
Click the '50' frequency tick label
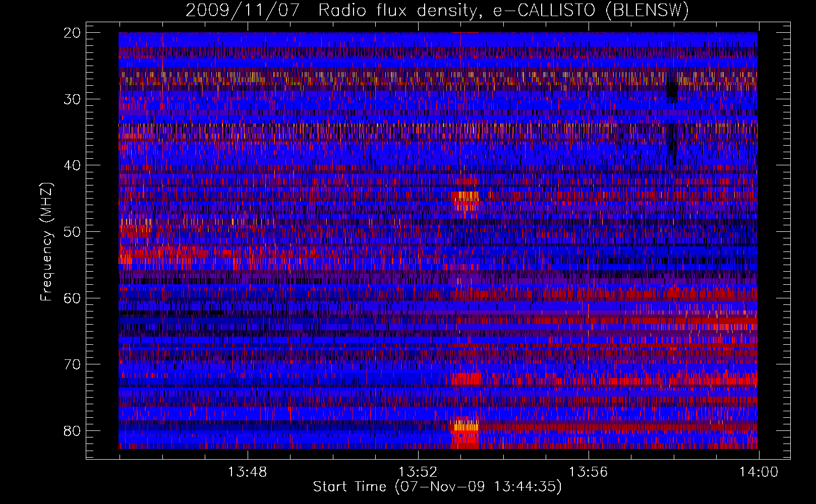point(73,232)
